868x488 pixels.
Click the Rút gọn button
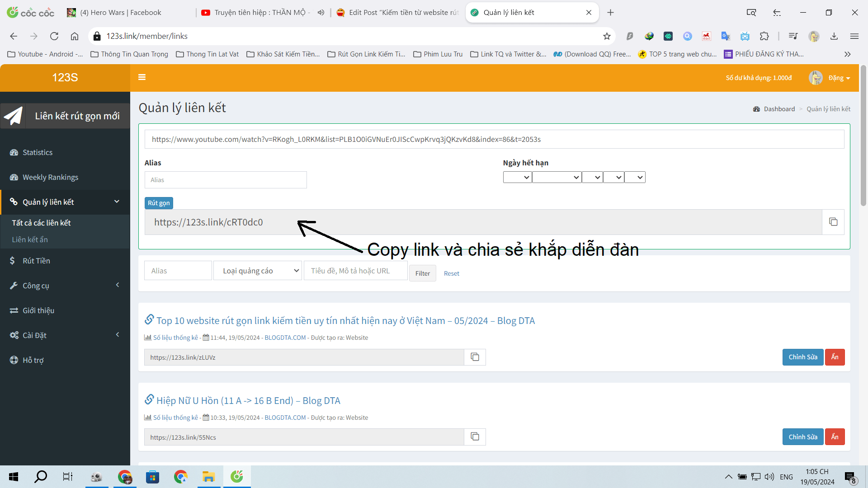[x=159, y=203]
